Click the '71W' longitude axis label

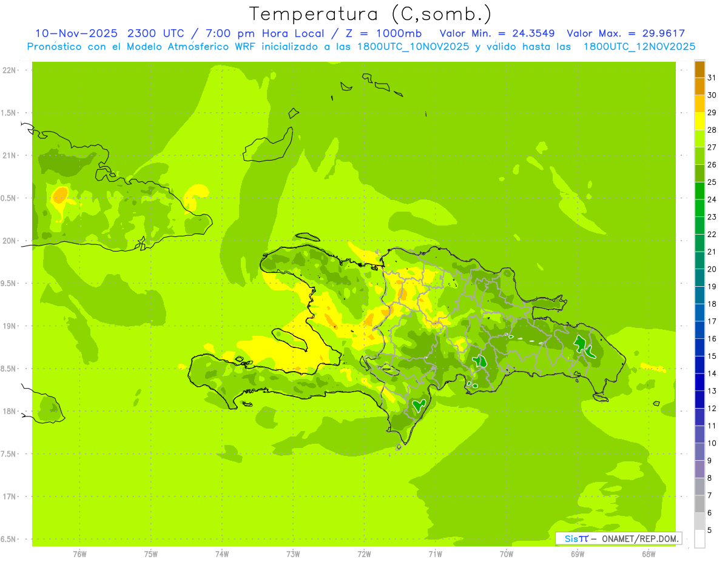(435, 554)
